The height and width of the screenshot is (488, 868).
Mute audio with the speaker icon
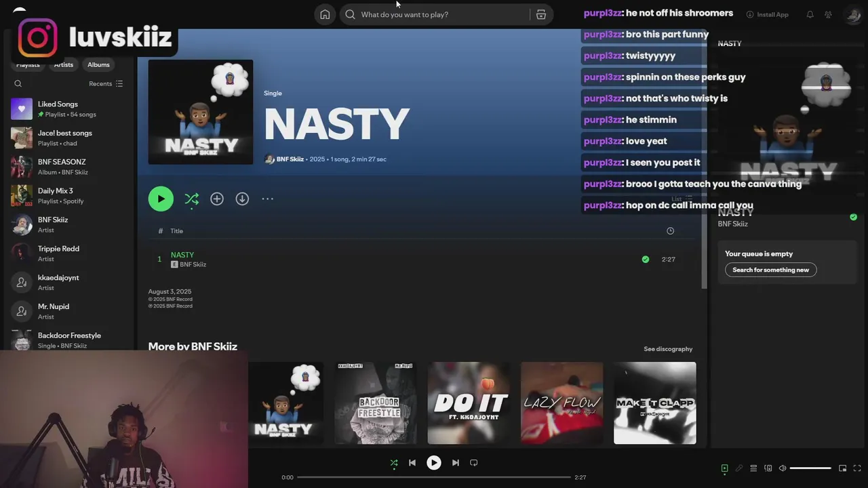click(783, 468)
